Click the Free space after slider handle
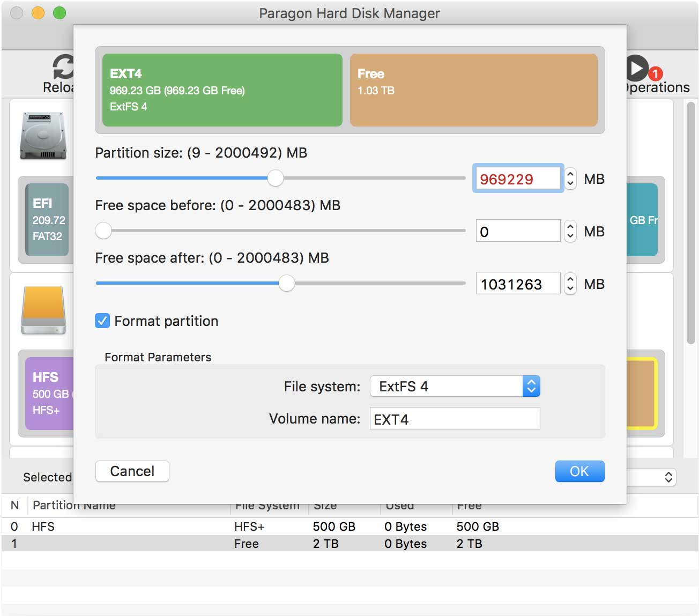 coord(287,283)
